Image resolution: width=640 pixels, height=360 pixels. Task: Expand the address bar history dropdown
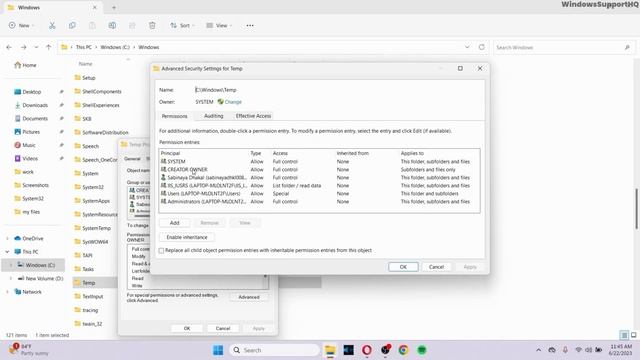pyautogui.click(x=467, y=47)
